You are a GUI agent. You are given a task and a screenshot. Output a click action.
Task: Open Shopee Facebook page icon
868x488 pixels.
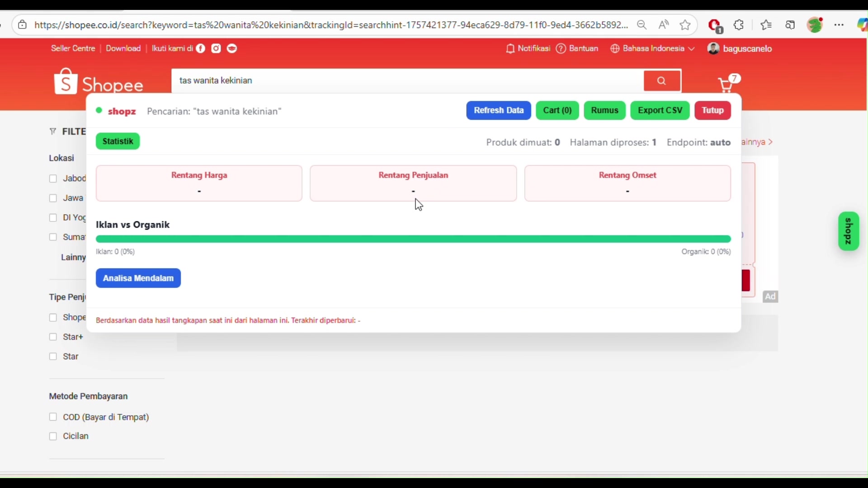(201, 48)
